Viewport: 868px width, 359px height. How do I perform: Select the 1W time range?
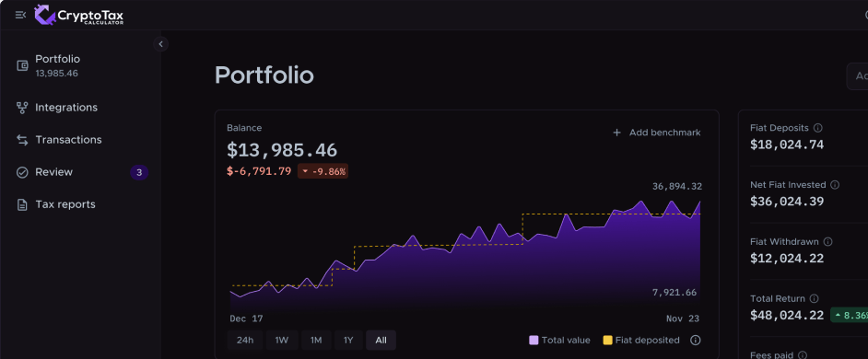(282, 341)
